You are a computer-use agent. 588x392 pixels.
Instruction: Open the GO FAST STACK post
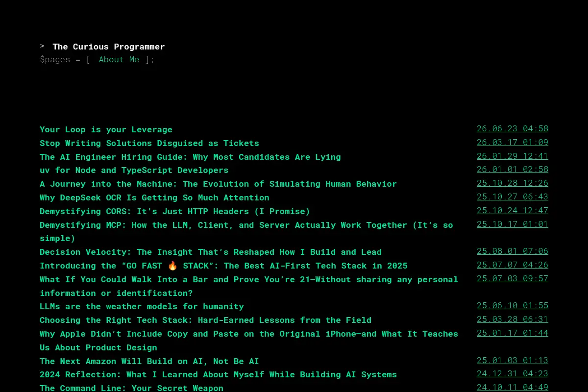click(223, 266)
